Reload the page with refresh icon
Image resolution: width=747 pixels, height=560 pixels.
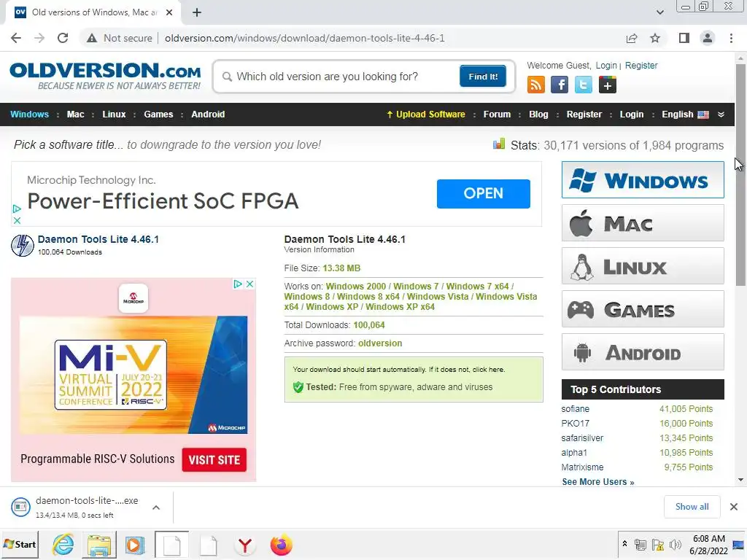pos(63,38)
